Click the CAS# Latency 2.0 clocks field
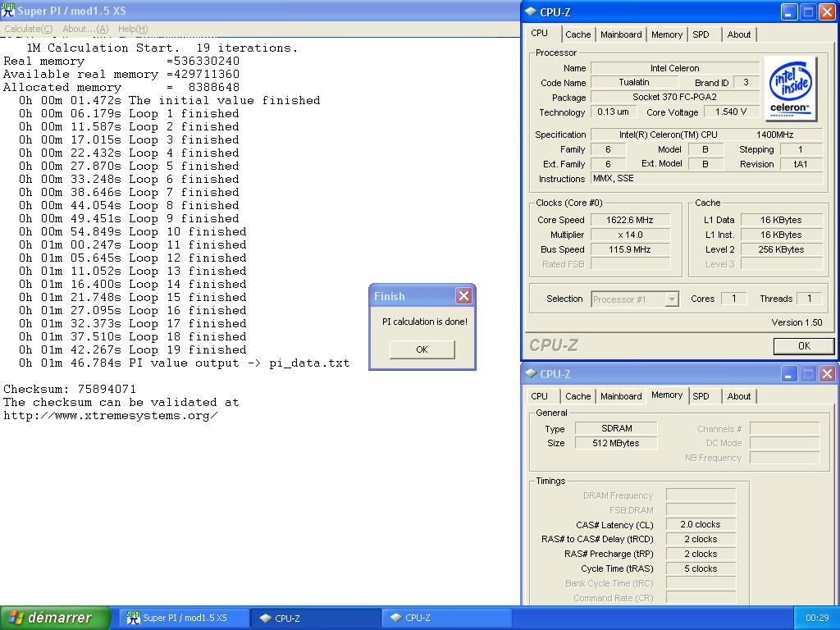 701,524
